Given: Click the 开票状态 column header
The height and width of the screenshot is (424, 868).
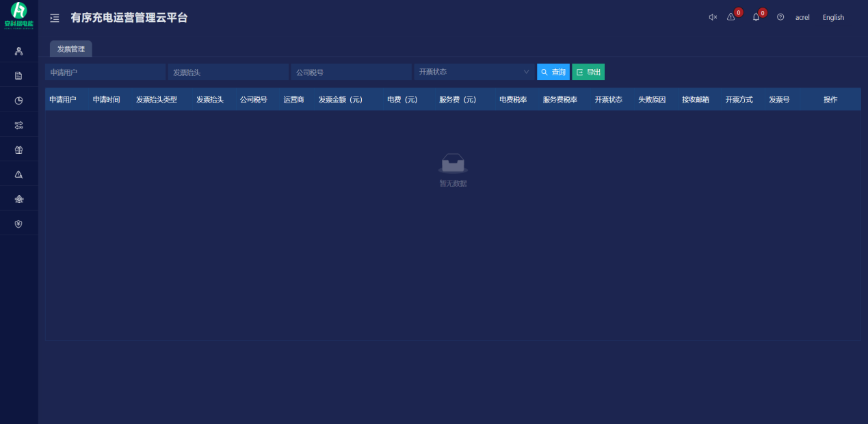Looking at the screenshot, I should coord(609,99).
